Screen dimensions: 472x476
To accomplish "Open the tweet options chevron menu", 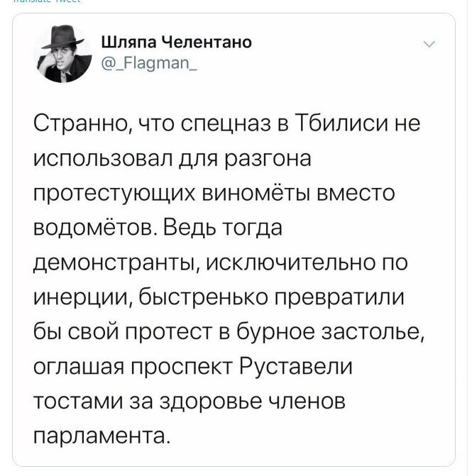I will click(429, 44).
